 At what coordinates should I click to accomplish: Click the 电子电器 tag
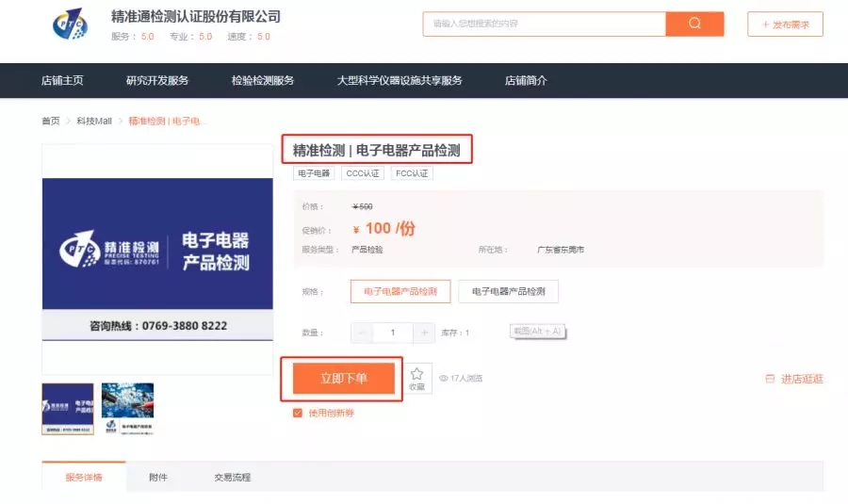[314, 173]
